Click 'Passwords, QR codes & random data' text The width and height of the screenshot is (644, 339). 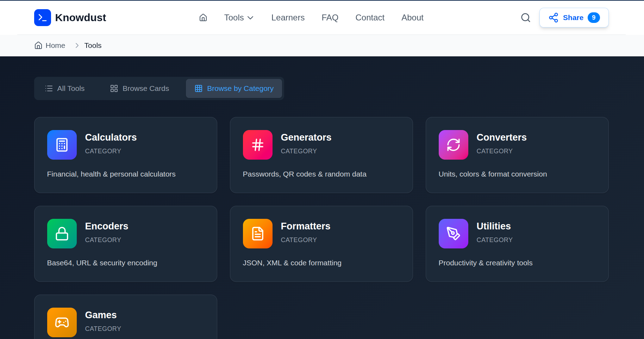[305, 174]
